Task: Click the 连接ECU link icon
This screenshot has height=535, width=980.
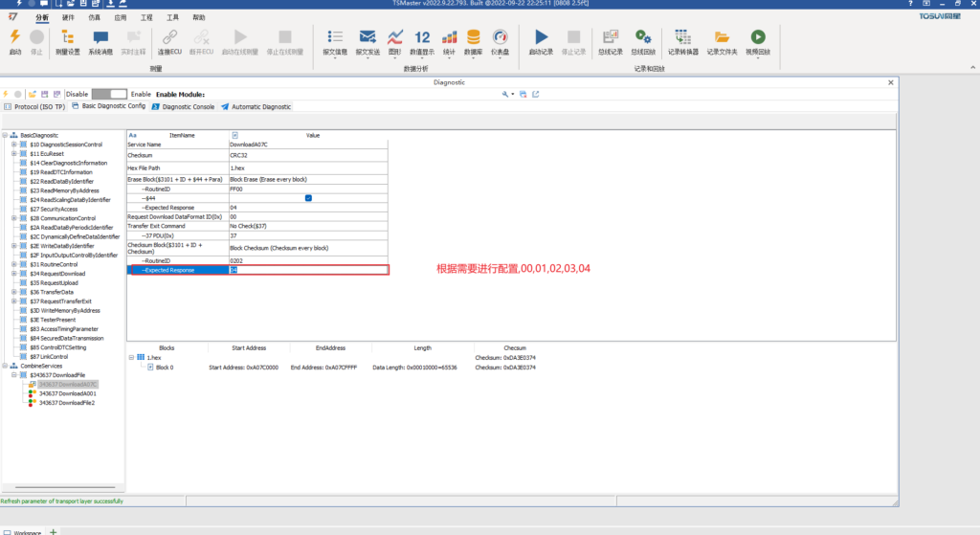Action: [x=169, y=40]
